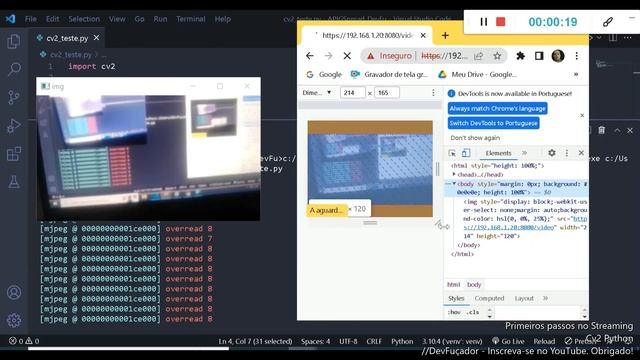Open the Testing flask view

point(14,182)
